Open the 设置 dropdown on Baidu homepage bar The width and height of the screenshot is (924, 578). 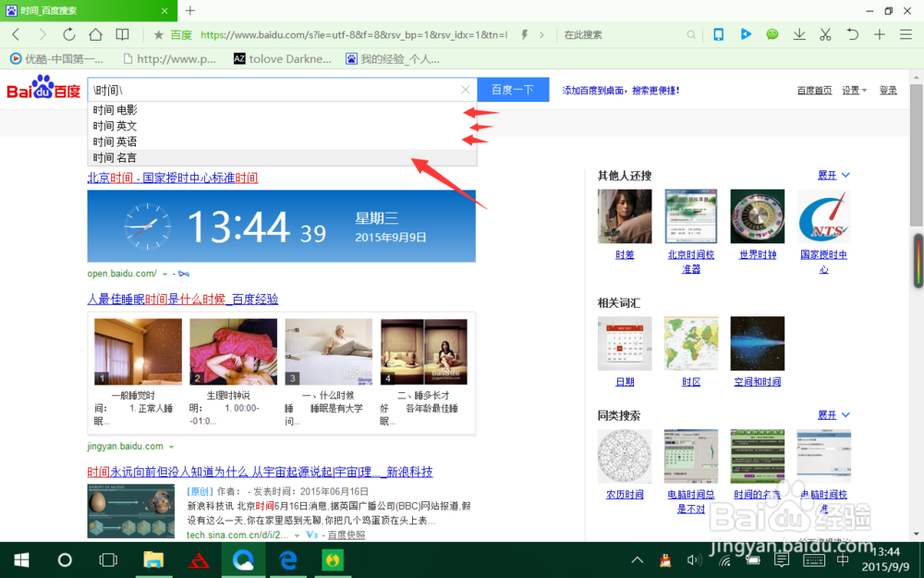851,90
